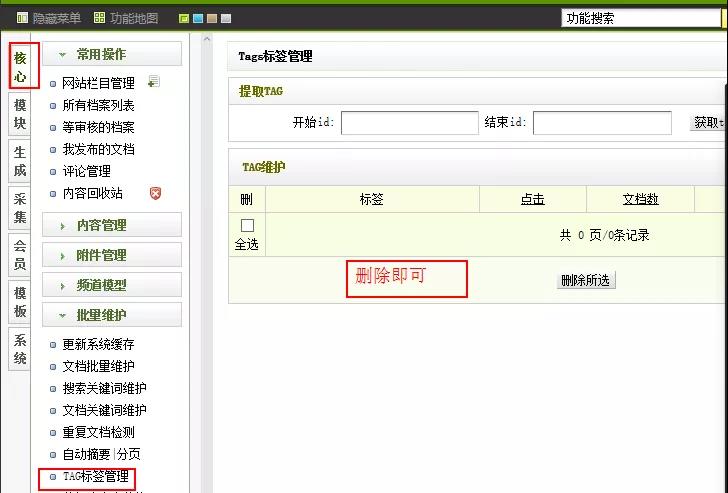The height and width of the screenshot is (493, 728).
Task: Open 搜索关键词维护 menu link
Action: click(x=104, y=388)
